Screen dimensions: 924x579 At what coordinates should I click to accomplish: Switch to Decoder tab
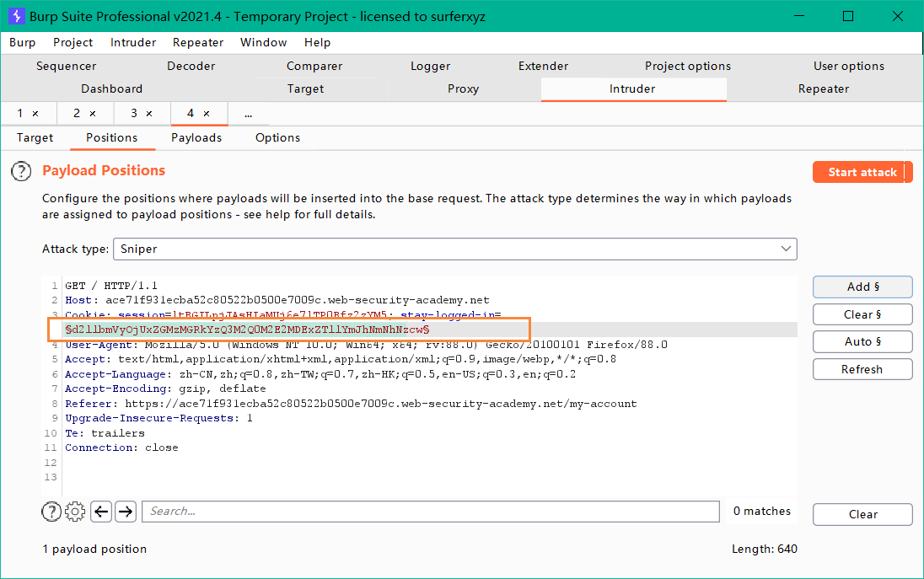point(191,66)
